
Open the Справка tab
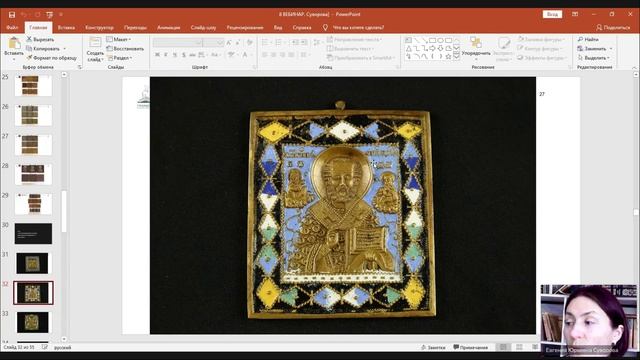[302, 28]
